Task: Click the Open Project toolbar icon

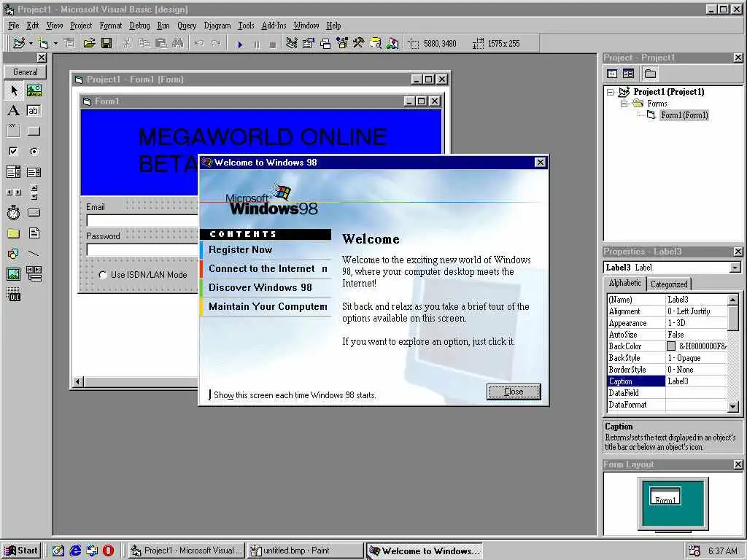Action: click(x=89, y=43)
